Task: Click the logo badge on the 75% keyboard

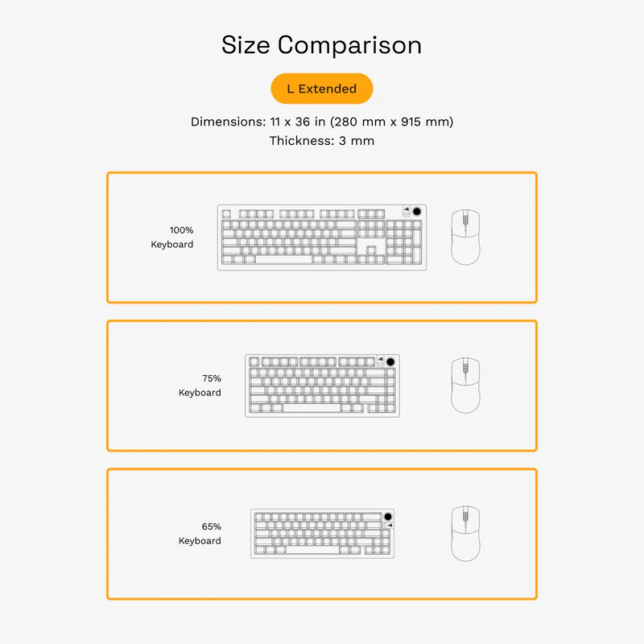Action: point(381,361)
